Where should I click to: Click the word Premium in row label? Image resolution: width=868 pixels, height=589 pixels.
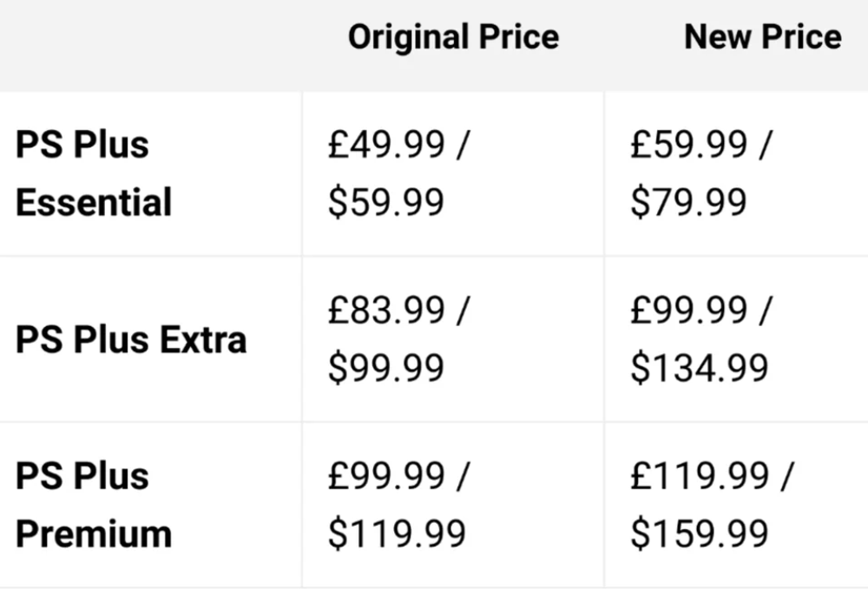94,534
